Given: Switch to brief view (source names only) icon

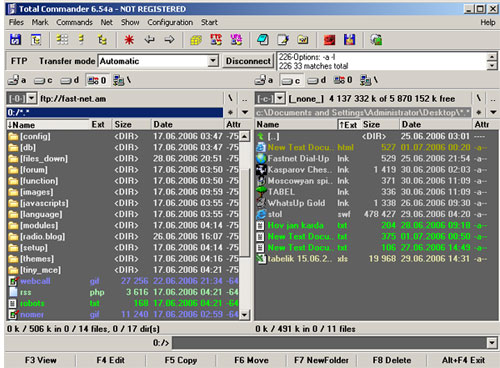Looking at the screenshot, I should pos(62,40).
